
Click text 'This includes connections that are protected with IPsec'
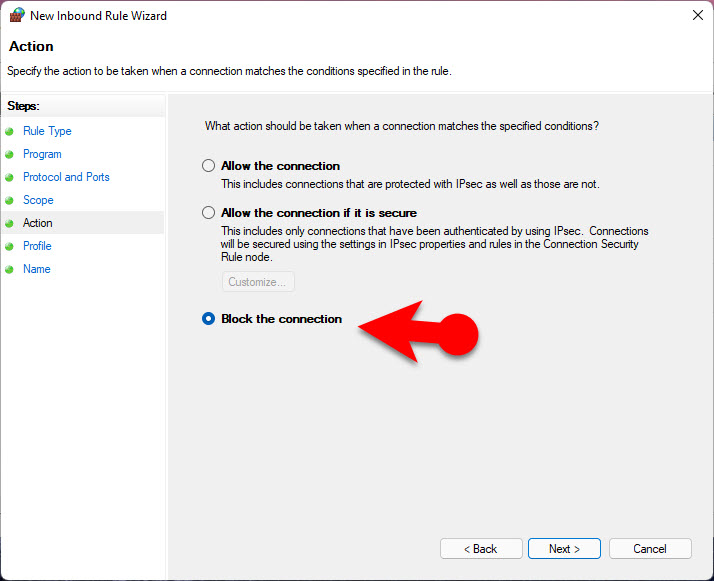point(352,184)
